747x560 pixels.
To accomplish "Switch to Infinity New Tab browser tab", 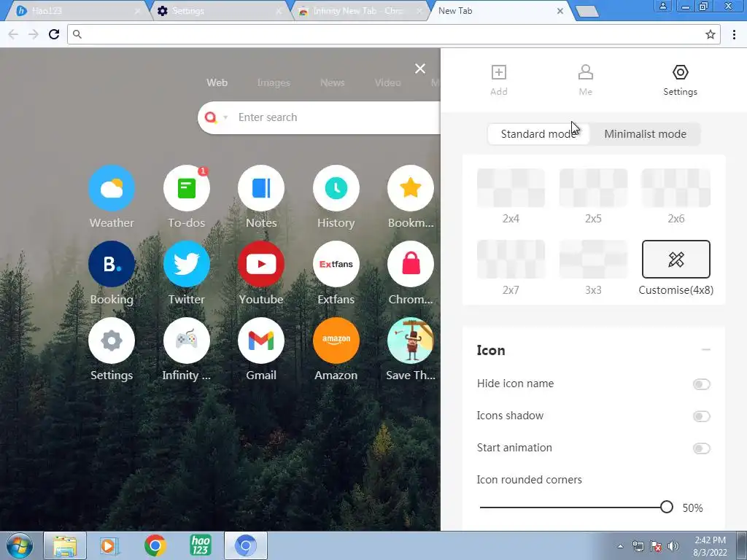I will [x=360, y=11].
